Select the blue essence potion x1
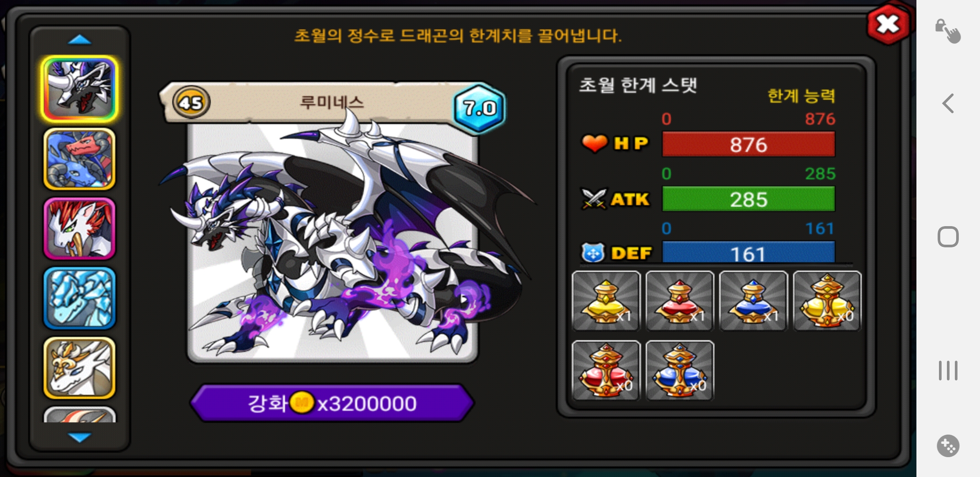 (753, 301)
